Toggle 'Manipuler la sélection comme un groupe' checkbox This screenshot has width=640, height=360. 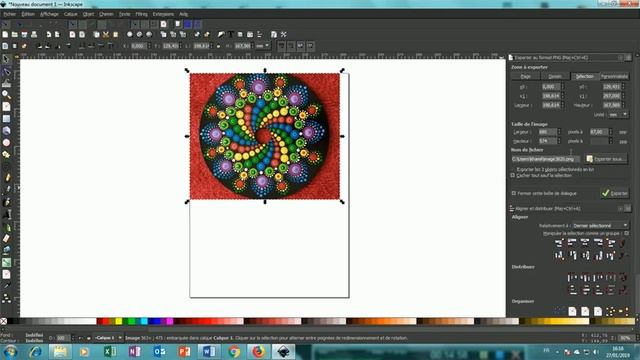pyautogui.click(x=627, y=233)
